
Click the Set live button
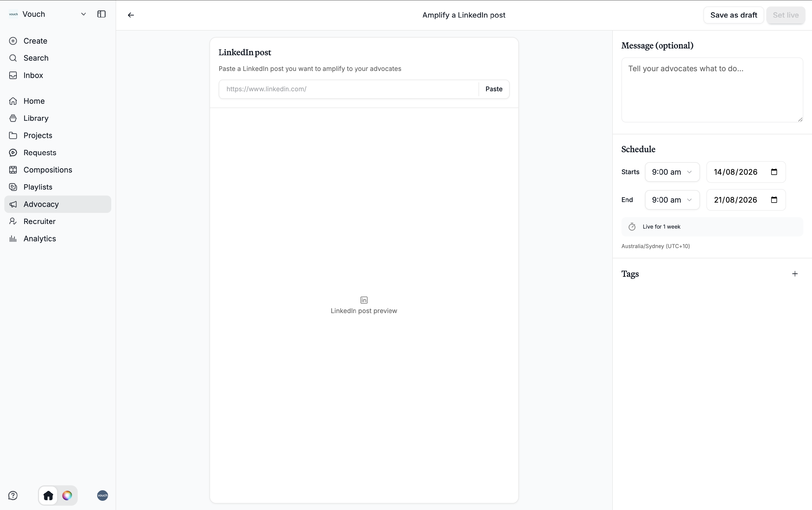(x=786, y=15)
